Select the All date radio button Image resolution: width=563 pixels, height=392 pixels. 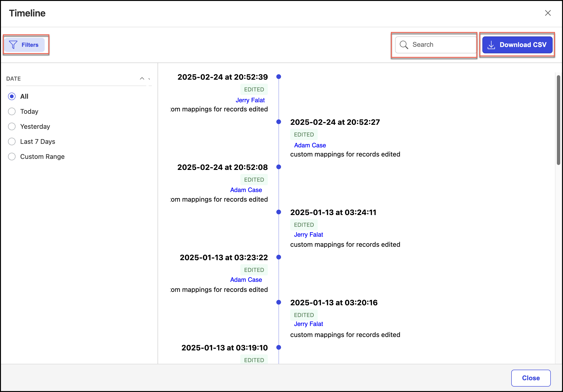[12, 97]
